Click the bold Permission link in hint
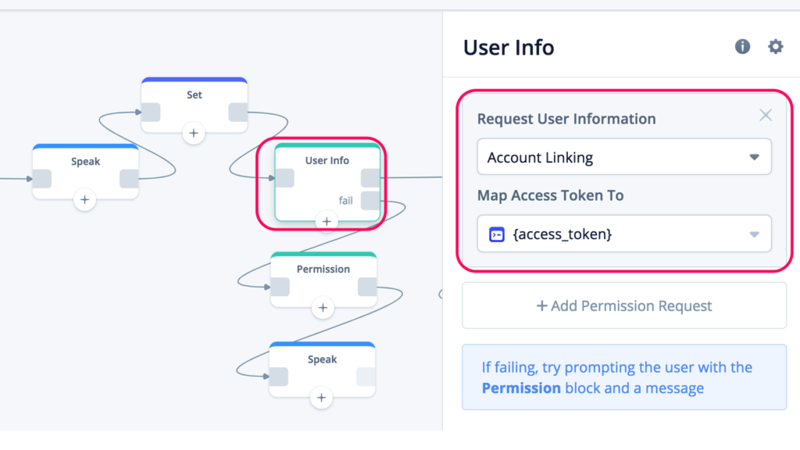 click(x=521, y=388)
